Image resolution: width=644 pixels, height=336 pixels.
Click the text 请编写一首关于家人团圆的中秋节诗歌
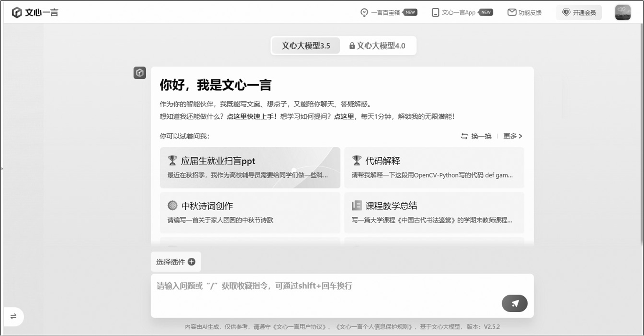(x=220, y=220)
